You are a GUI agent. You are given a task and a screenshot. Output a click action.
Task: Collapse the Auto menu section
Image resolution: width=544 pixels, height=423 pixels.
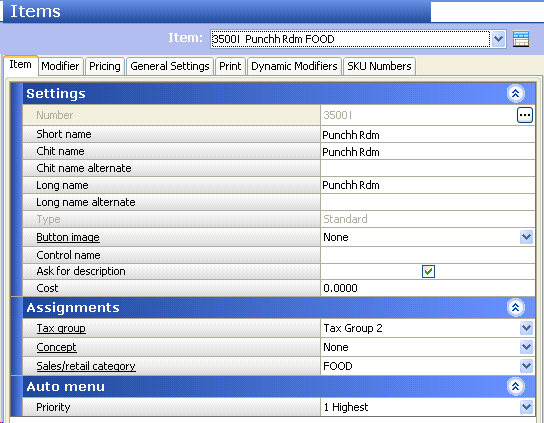[x=516, y=387]
